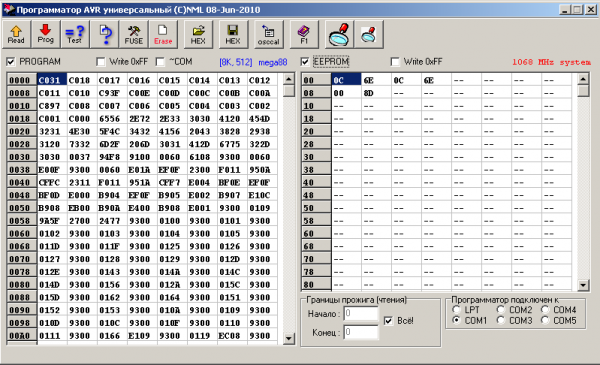This screenshot has width=600, height=365.
Task: Click program memory scrollbar up arrow
Action: (289, 79)
